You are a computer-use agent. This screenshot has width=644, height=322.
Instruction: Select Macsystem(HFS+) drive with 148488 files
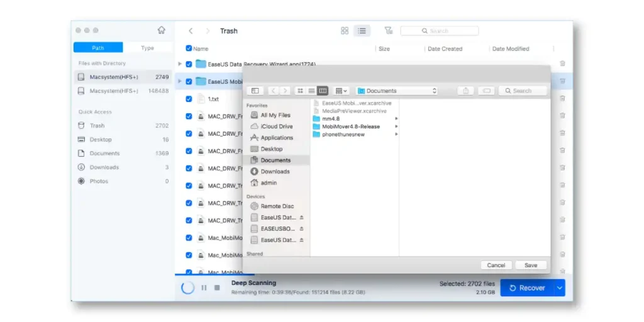[123, 91]
